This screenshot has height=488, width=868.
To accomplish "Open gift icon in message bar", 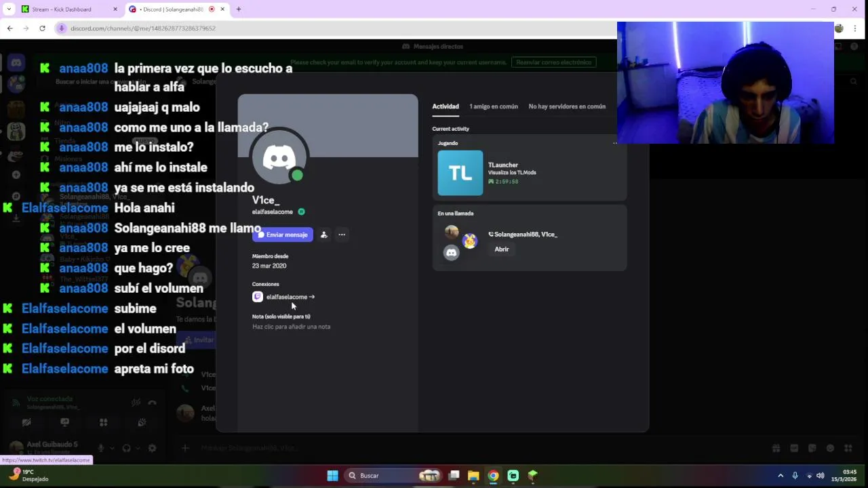I will coord(776,448).
